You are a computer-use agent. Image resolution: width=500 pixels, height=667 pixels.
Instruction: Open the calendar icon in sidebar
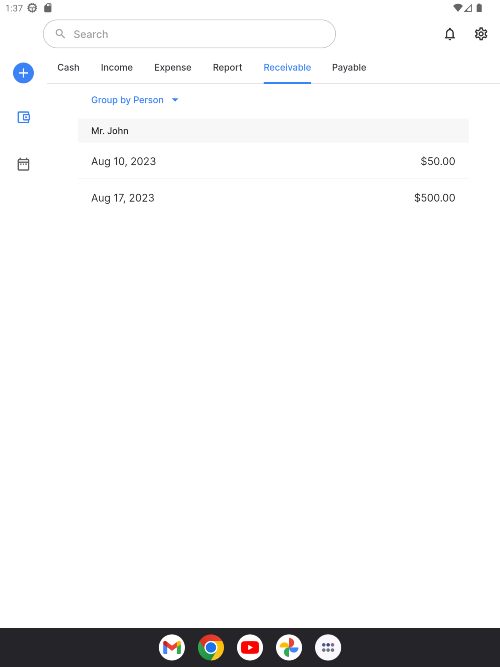point(23,164)
